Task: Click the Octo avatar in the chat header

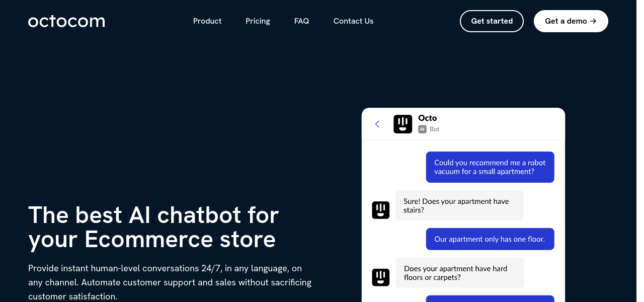Action: tap(403, 124)
